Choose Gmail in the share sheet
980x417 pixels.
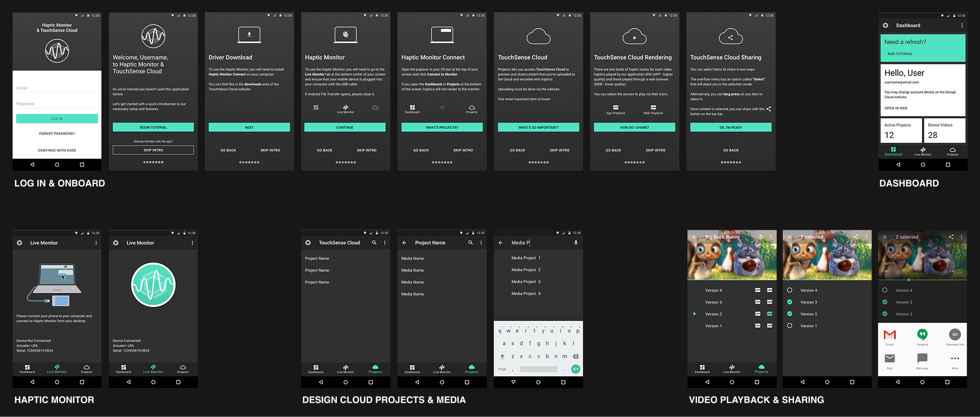890,337
